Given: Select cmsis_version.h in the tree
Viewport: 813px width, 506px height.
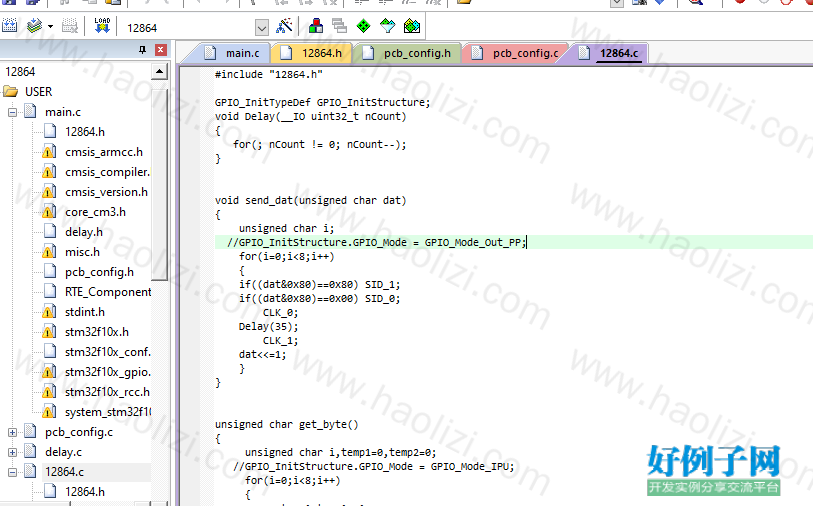Looking at the screenshot, I should tap(106, 192).
